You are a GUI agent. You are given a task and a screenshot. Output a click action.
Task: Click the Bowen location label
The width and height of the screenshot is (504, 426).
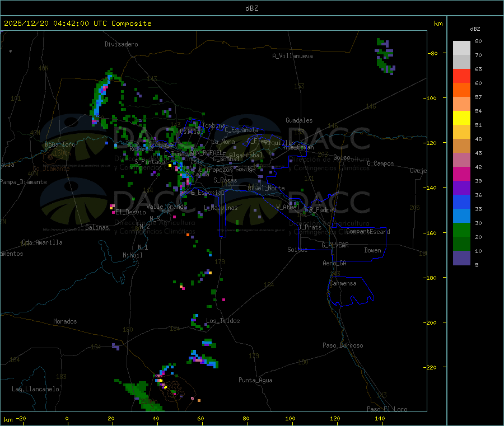pyautogui.click(x=372, y=250)
